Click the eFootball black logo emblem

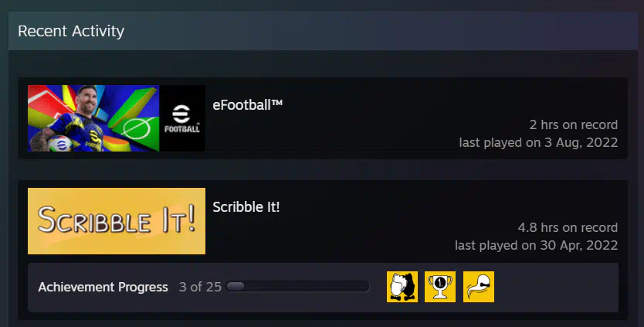pos(182,118)
